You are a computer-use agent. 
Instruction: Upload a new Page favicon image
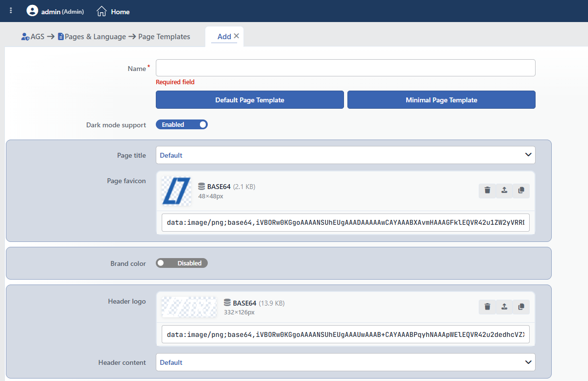504,190
